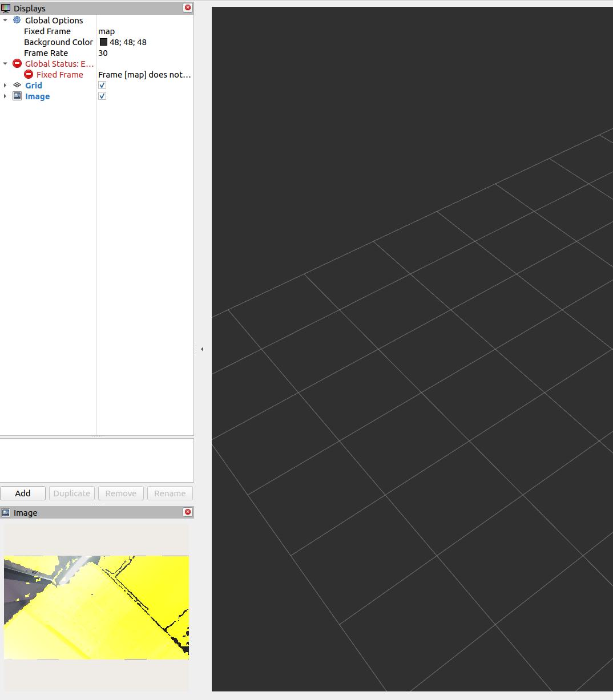Uncheck the Grid display checkbox
613x700 pixels.
(102, 85)
